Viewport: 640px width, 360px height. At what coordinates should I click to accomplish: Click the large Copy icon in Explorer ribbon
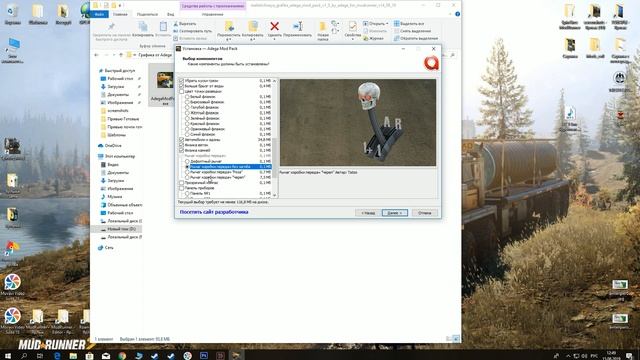pyautogui.click(x=143, y=27)
